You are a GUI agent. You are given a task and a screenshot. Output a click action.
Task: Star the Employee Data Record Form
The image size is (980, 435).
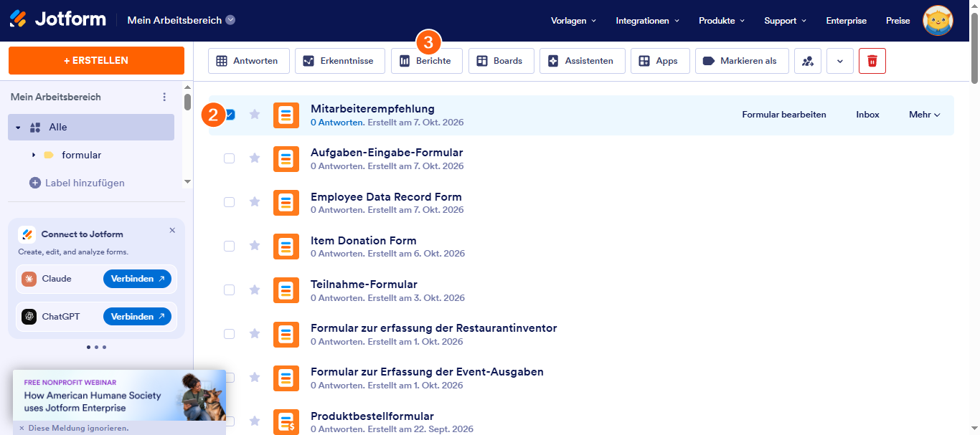[x=255, y=202]
